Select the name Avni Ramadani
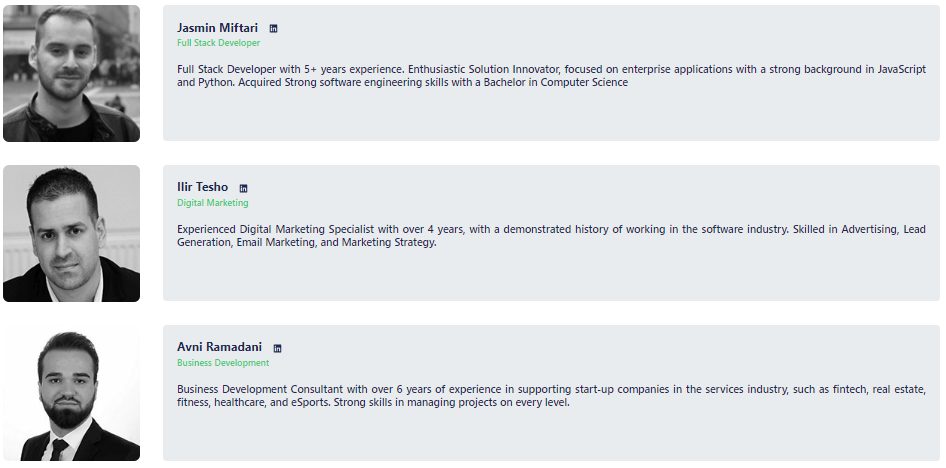The height and width of the screenshot is (468, 946). pyautogui.click(x=220, y=347)
